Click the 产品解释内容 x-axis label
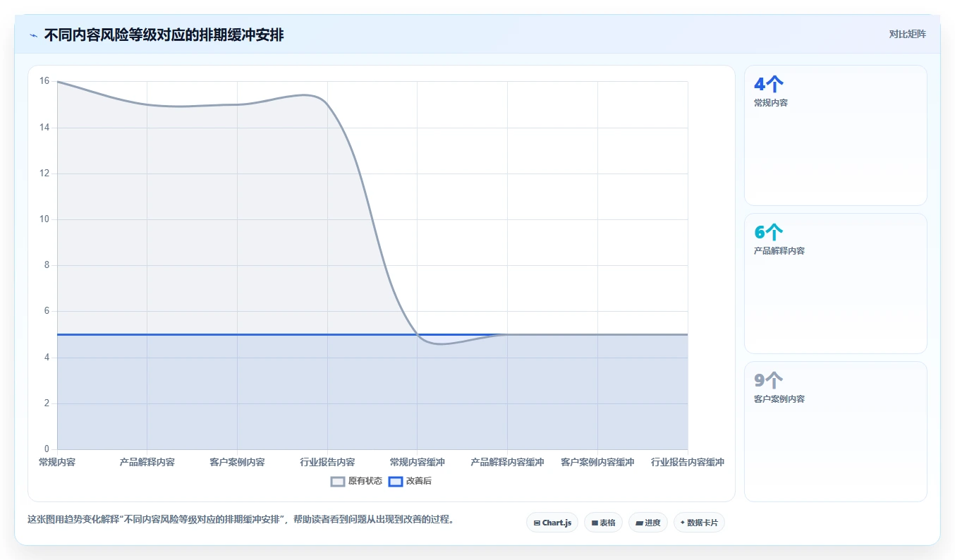 pos(147,462)
